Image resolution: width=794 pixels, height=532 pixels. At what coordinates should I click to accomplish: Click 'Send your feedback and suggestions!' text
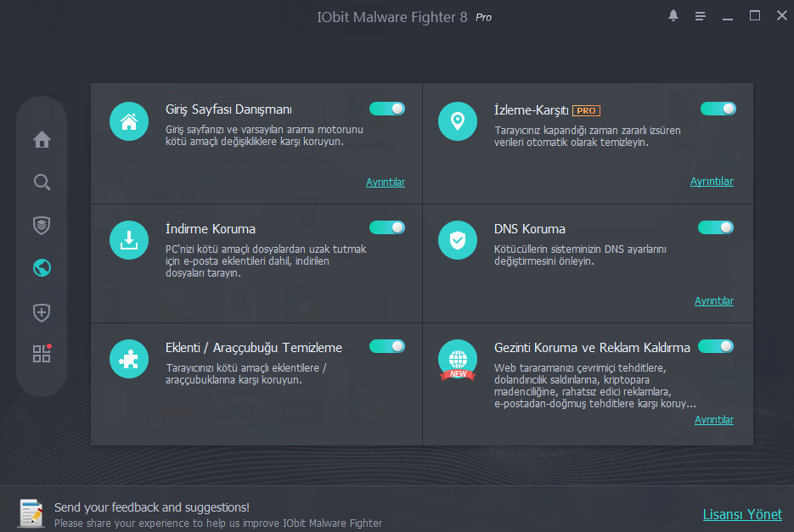[152, 507]
